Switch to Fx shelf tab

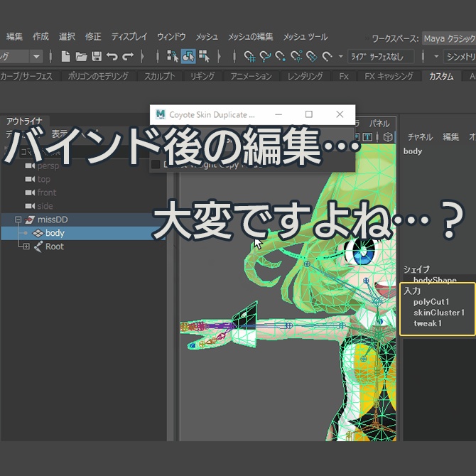(344, 76)
